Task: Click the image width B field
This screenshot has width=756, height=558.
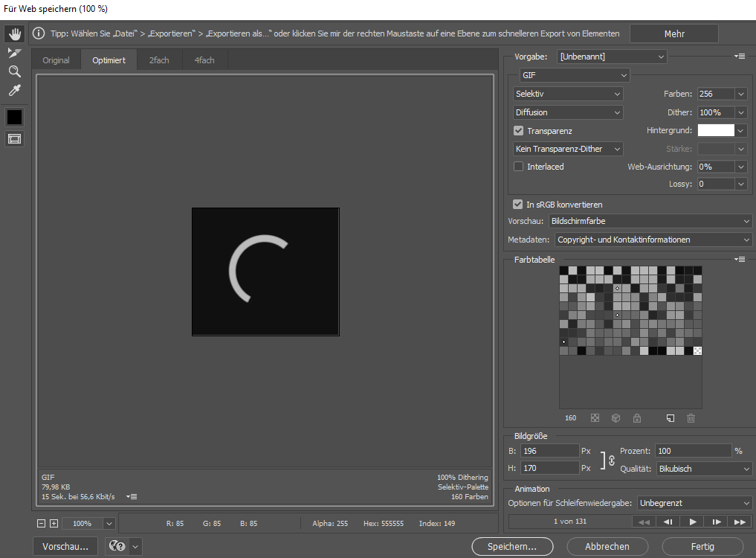Action: (x=549, y=451)
